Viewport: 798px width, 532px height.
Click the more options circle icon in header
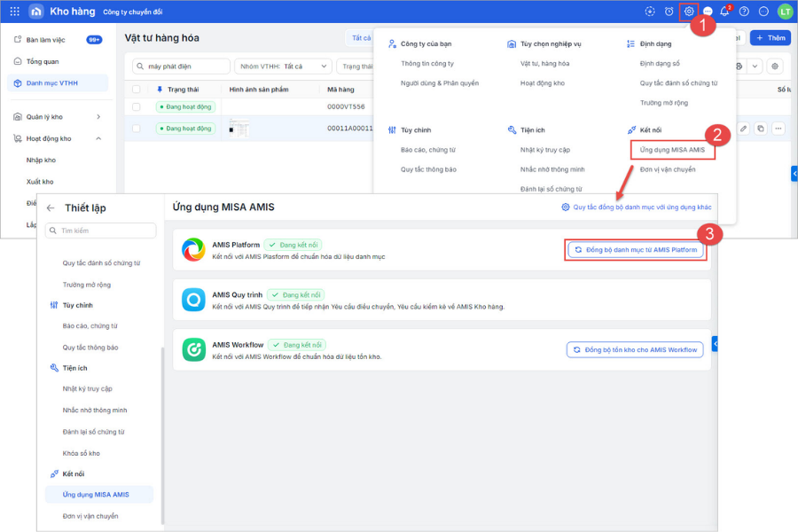point(763,12)
